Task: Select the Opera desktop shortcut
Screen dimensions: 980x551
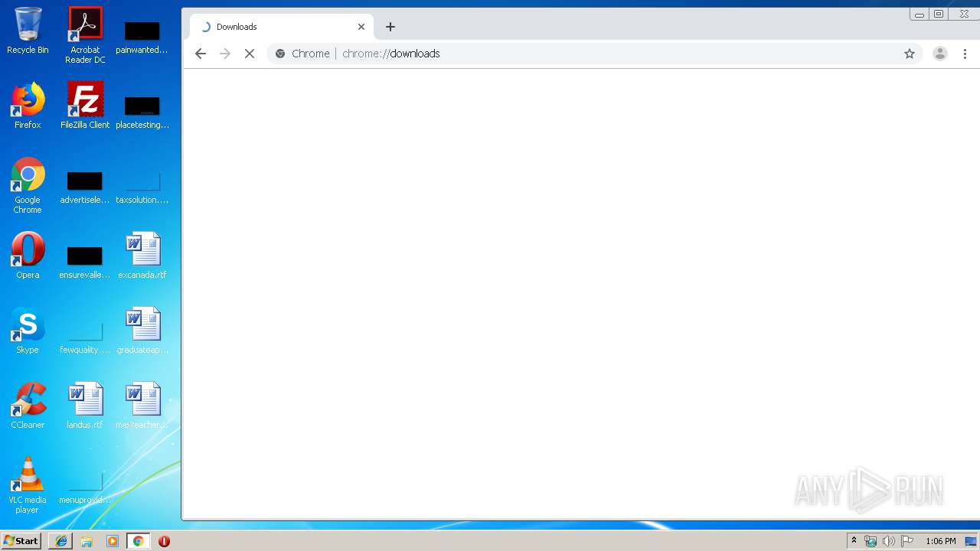Action: 28,256
